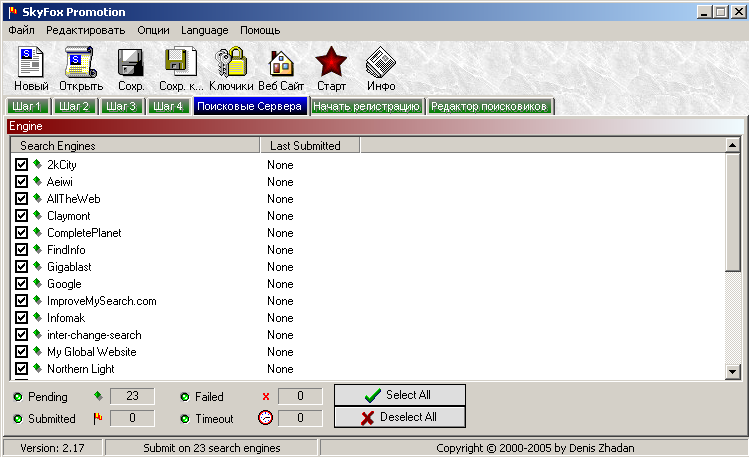
Task: Click the Submitted flag icon
Action: click(98, 418)
